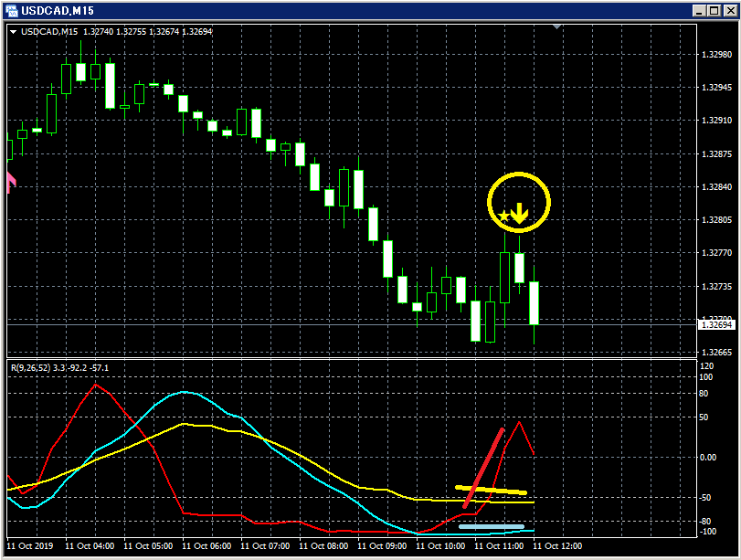Click the 11 Oct 12:00 time label
This screenshot has height=560, width=741.
pos(557,546)
